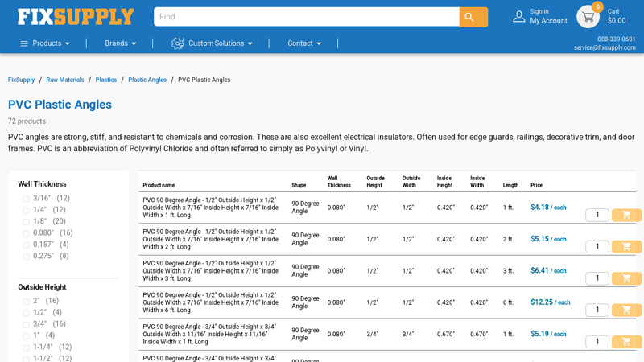The width and height of the screenshot is (644, 362).
Task: Click the Wall Thickness column header
Action: pos(339,182)
